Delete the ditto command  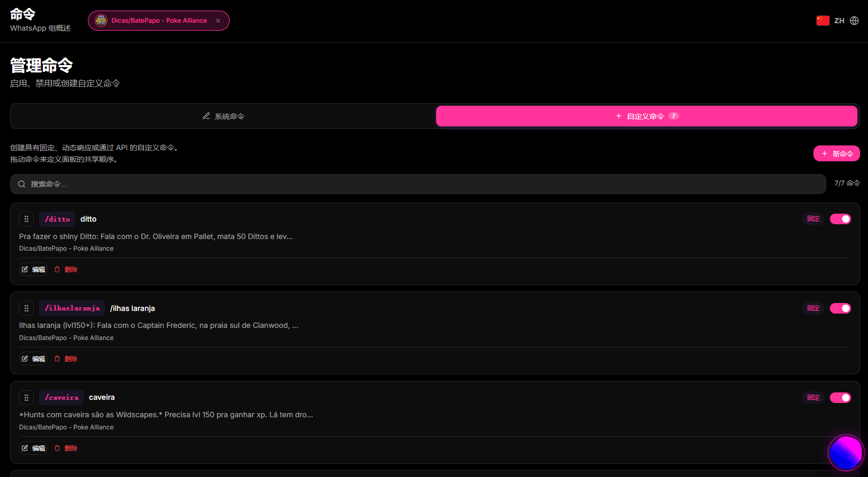pyautogui.click(x=66, y=269)
